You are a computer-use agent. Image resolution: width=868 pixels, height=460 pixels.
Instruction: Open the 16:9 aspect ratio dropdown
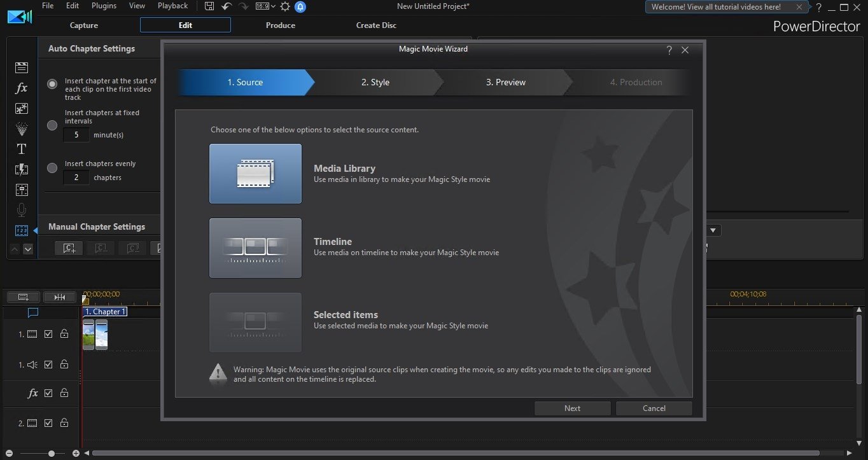[265, 6]
